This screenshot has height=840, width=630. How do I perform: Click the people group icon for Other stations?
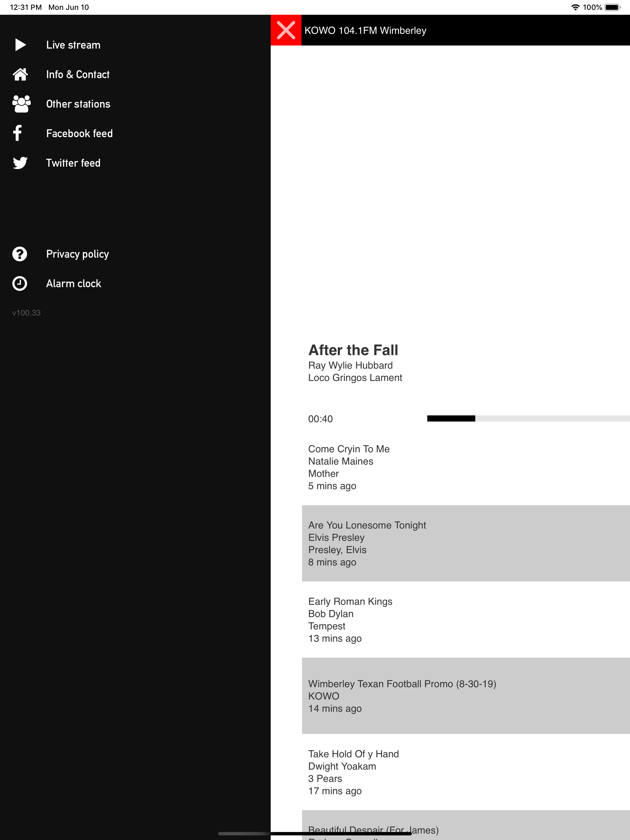point(21,104)
